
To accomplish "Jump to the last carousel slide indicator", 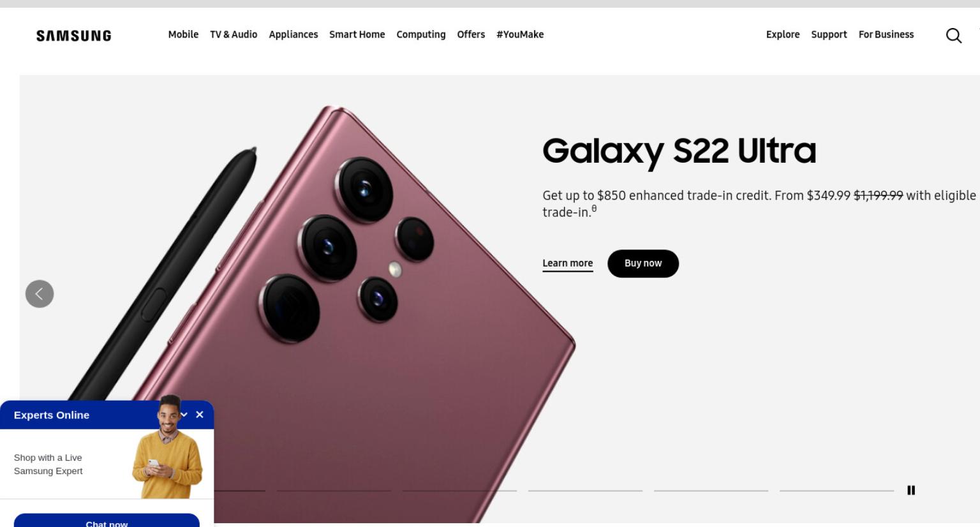I will 836,491.
